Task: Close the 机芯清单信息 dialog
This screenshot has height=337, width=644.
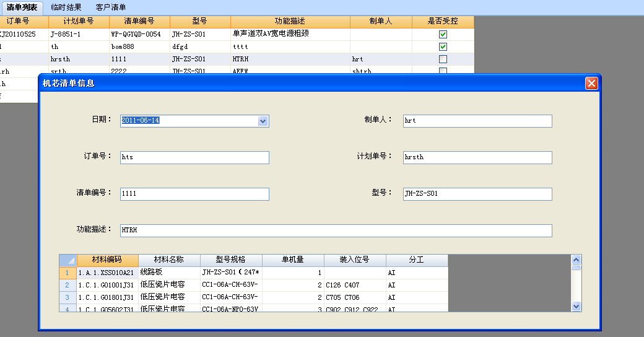Action: point(591,83)
